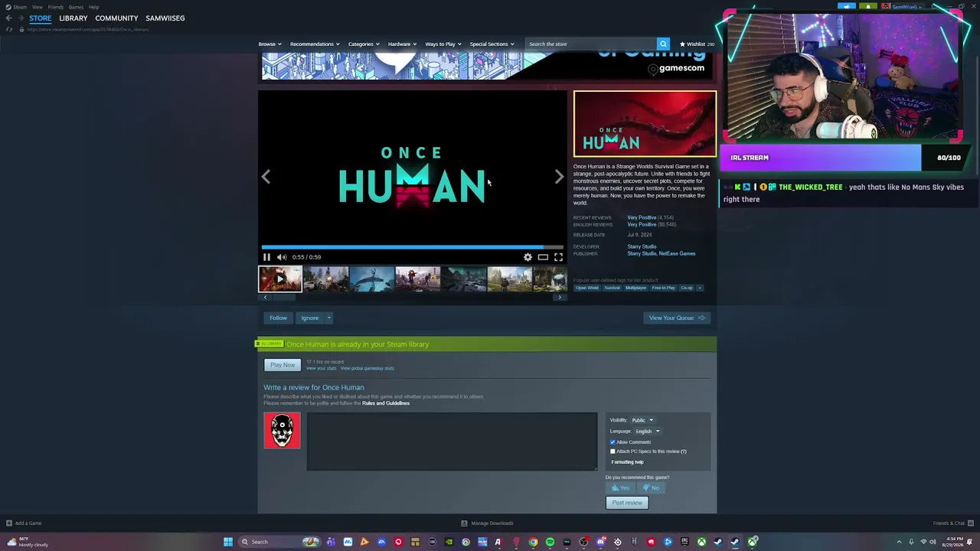Open the Visibility dropdown set to Public
The image size is (980, 551).
point(642,420)
